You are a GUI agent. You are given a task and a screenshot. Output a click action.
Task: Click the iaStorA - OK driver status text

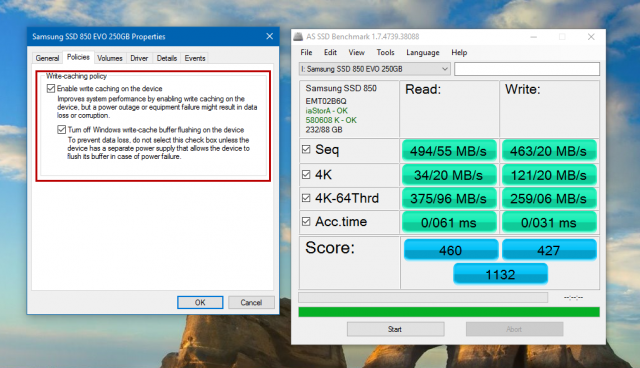(x=327, y=111)
